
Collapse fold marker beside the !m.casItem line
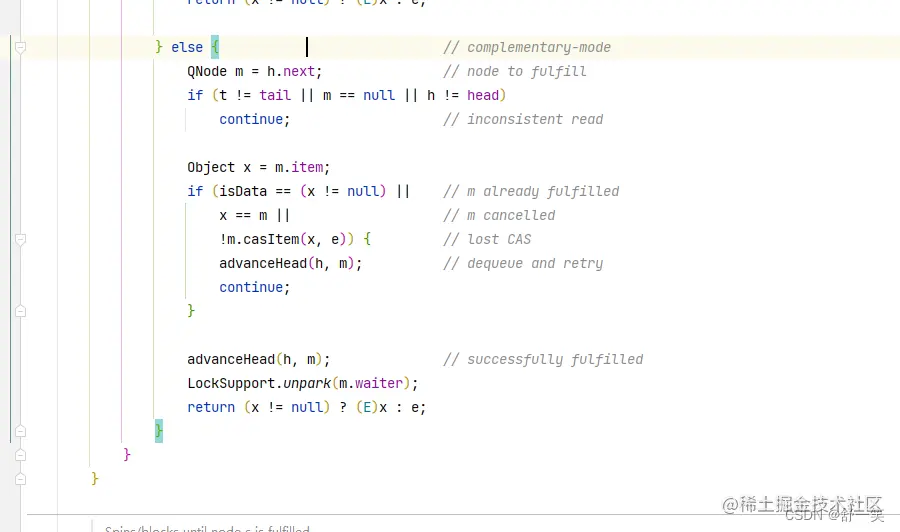(x=20, y=239)
